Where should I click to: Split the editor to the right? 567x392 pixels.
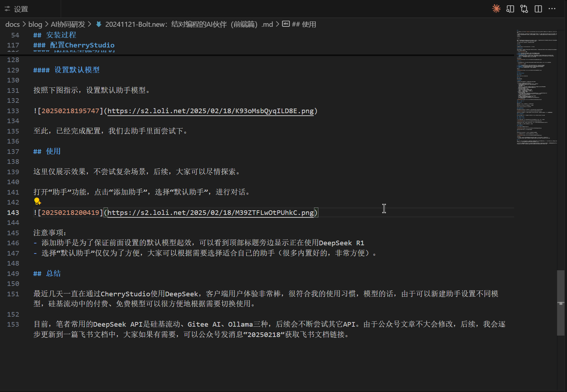538,9
